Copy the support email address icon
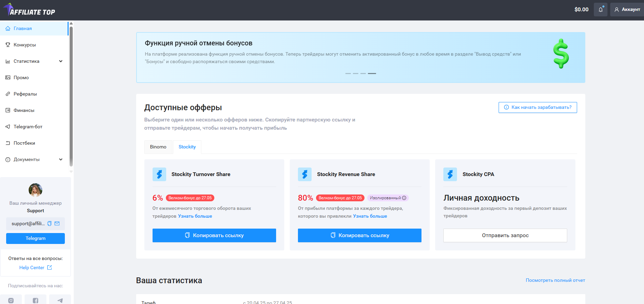The width and height of the screenshot is (644, 304). click(49, 223)
